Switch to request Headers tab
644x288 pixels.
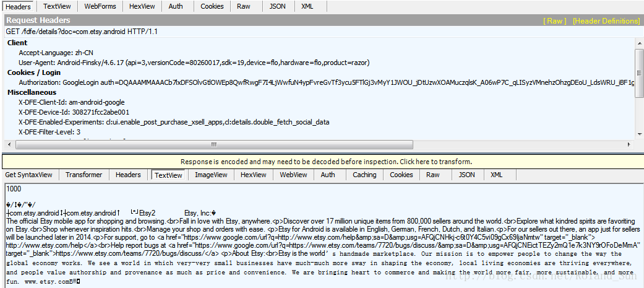click(18, 6)
